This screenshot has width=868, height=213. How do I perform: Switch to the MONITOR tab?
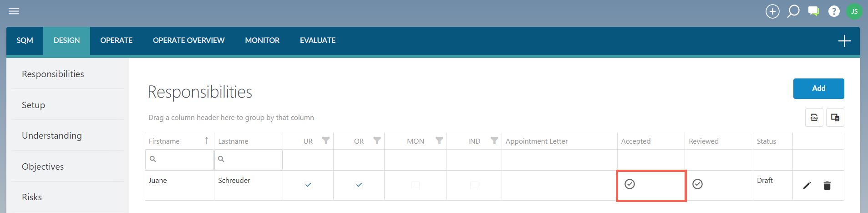pyautogui.click(x=262, y=40)
